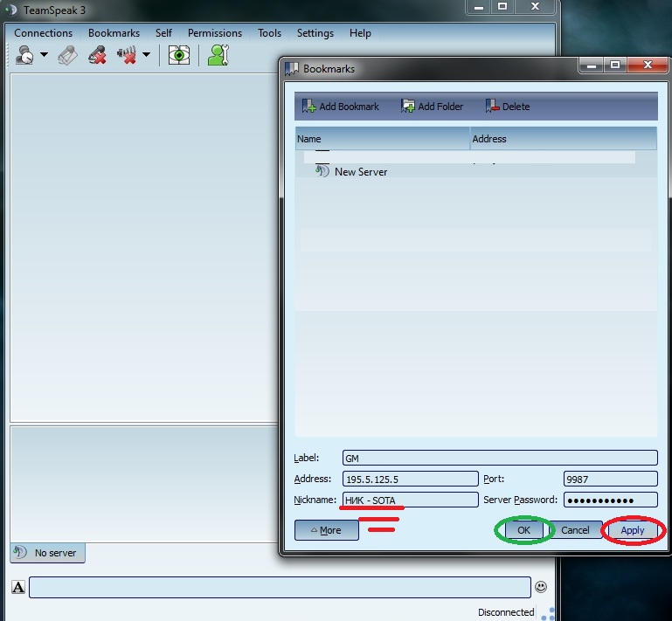Open the Help menu
Screen dimensions: 672x621
(x=360, y=33)
